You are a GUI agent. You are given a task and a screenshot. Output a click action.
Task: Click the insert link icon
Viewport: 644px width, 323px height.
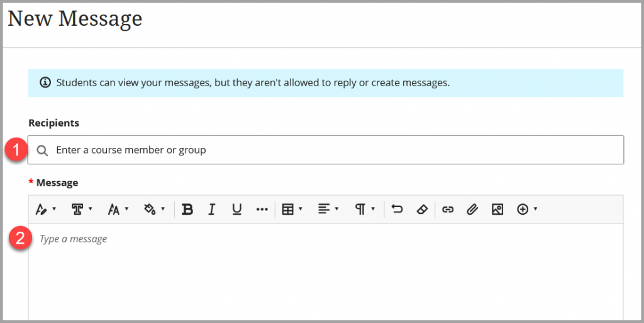pos(447,210)
